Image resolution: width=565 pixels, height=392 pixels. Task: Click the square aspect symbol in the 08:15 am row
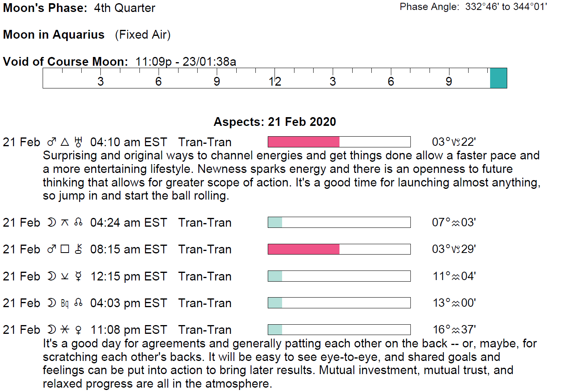pyautogui.click(x=65, y=249)
